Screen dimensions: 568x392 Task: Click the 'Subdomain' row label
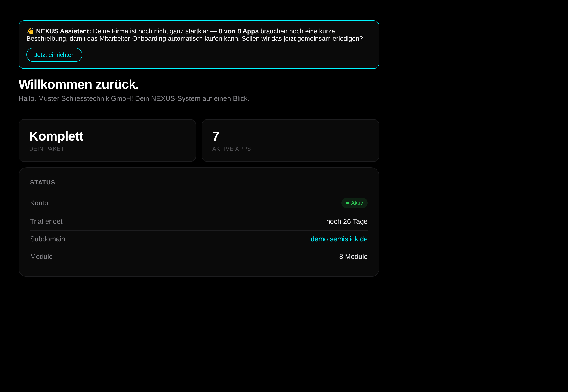pos(47,239)
